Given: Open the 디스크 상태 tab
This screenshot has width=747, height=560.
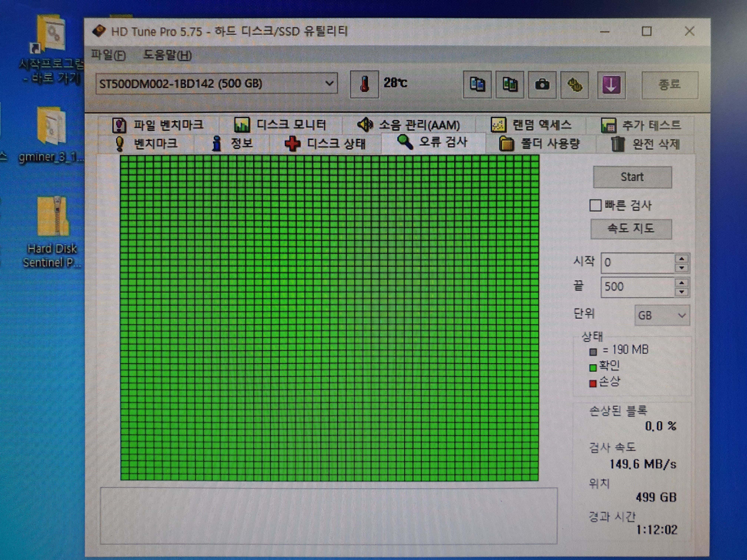Looking at the screenshot, I should [x=325, y=144].
